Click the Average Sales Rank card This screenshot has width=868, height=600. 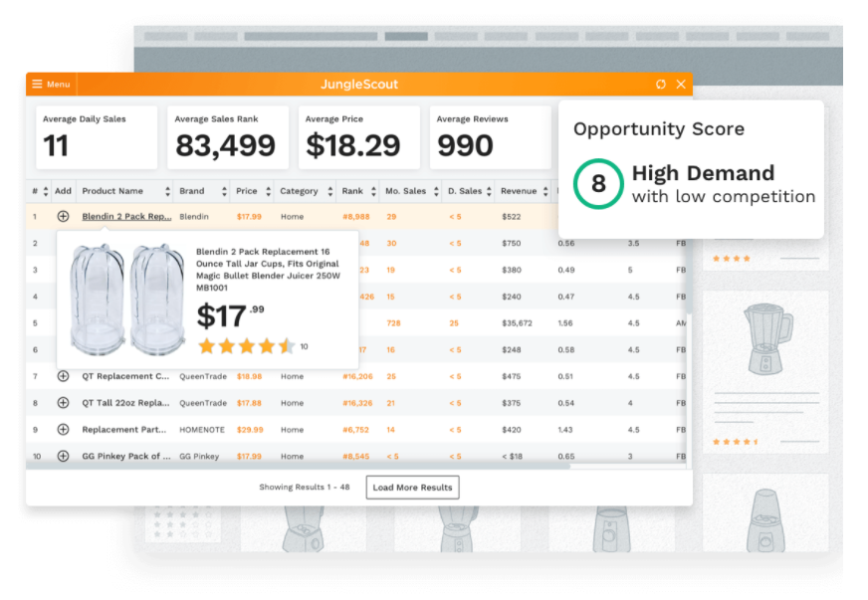coord(228,137)
